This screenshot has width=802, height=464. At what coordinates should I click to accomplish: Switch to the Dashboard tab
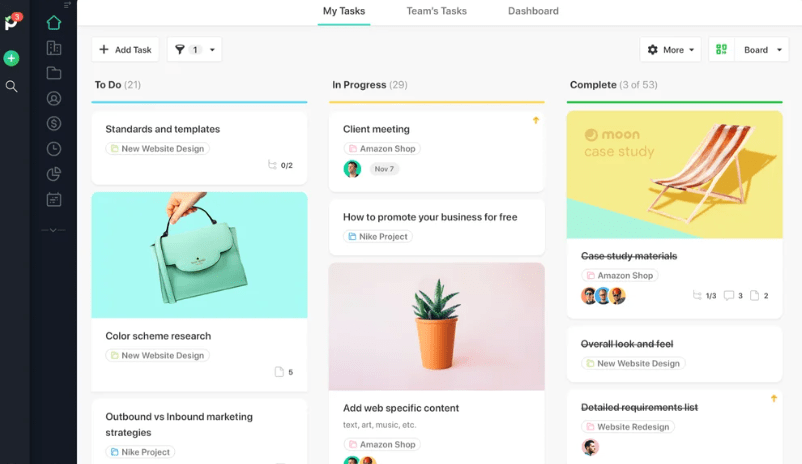coord(533,11)
